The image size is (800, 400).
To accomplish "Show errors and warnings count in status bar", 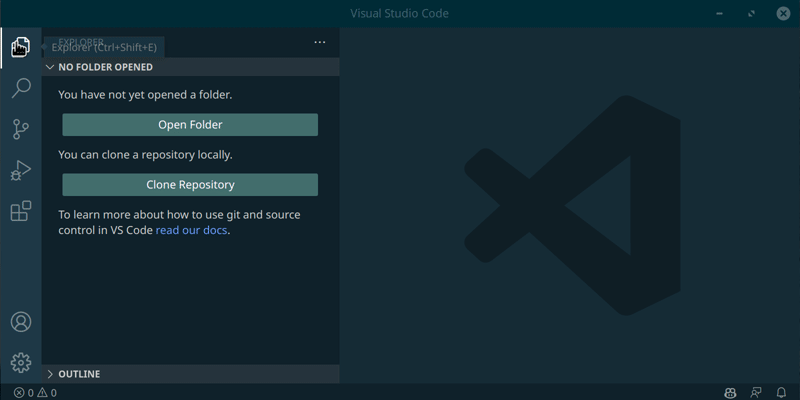I will [35, 393].
